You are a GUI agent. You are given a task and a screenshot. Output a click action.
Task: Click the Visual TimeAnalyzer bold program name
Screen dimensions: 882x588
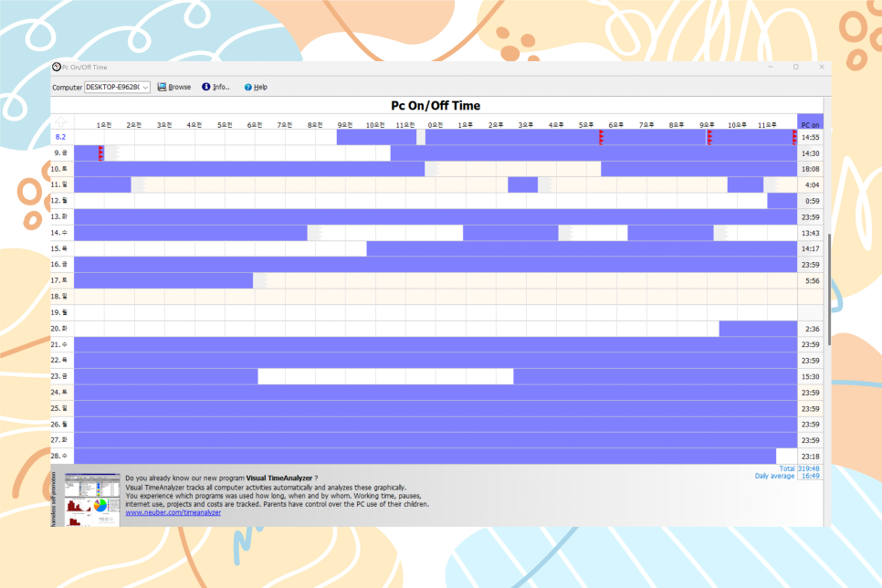[279, 478]
